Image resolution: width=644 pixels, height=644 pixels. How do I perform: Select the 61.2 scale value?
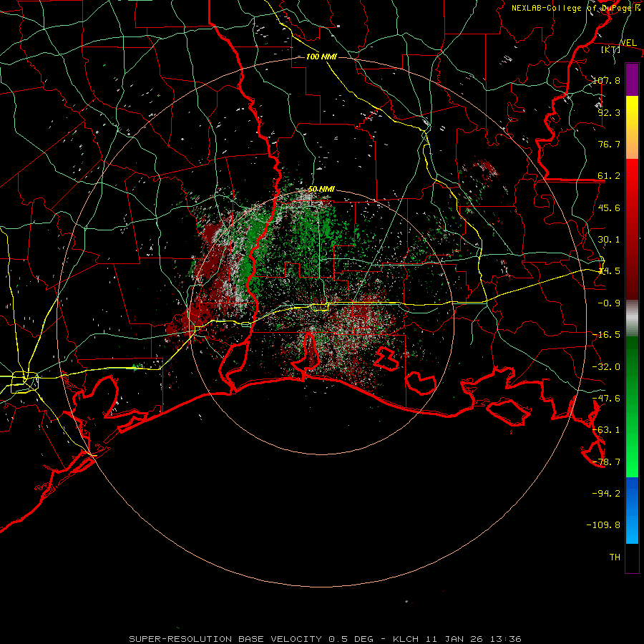(x=609, y=176)
